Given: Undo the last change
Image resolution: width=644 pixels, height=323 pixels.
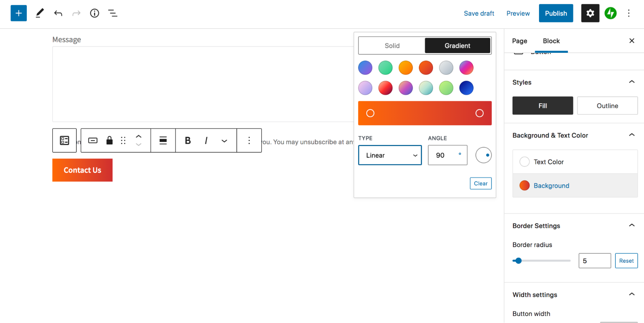Looking at the screenshot, I should (58, 13).
